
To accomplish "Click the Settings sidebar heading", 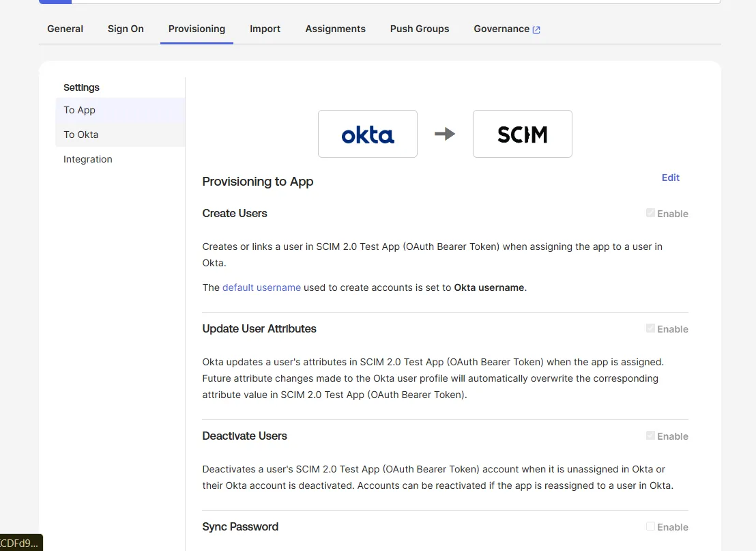I will (81, 87).
